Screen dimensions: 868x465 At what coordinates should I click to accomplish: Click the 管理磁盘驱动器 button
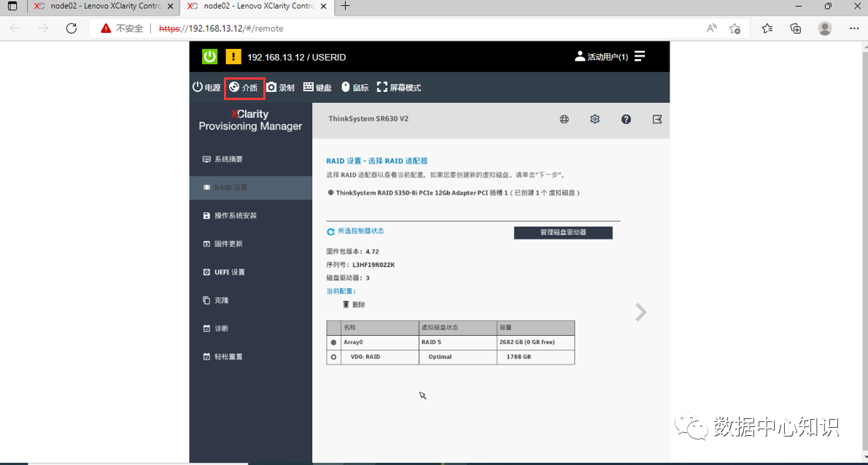[x=563, y=233]
